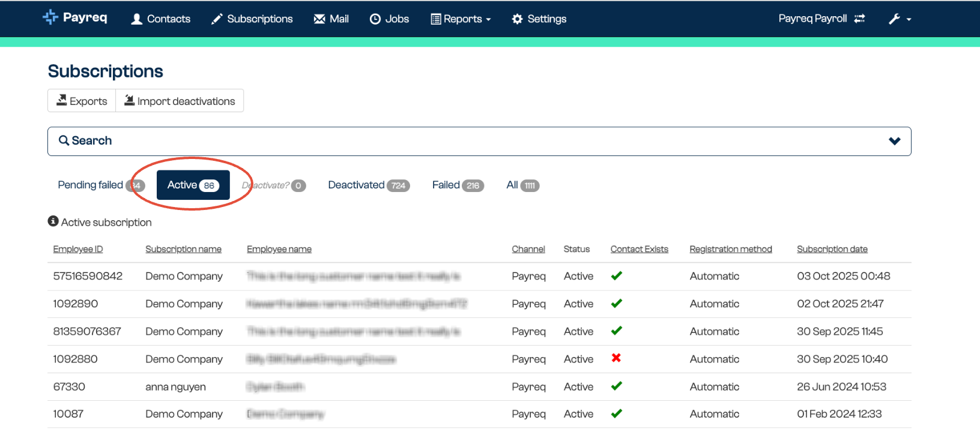Select the Pending failed tab

pyautogui.click(x=101, y=185)
